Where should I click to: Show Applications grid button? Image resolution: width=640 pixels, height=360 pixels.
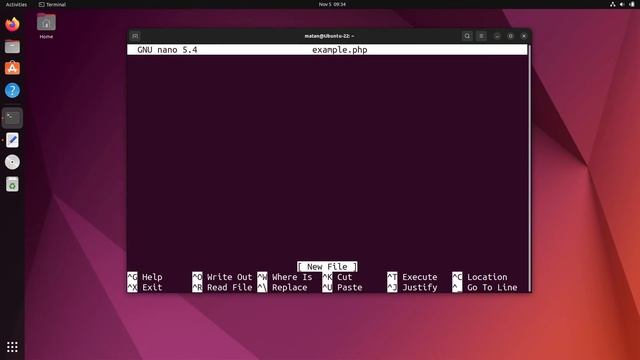point(12,347)
